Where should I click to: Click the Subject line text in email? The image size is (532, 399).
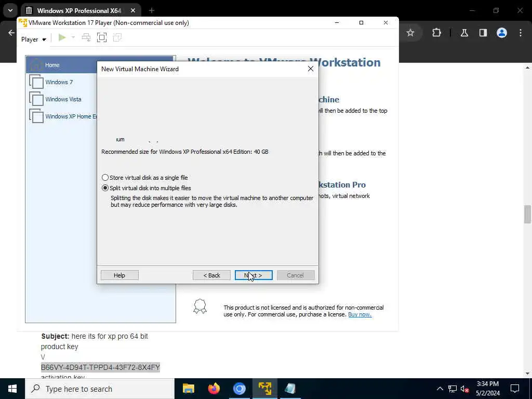point(95,336)
